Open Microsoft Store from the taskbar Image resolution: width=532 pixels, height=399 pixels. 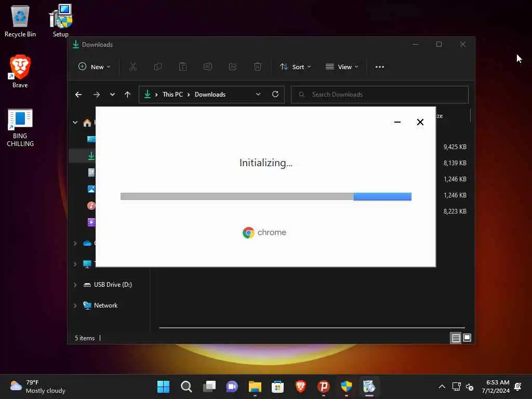coord(277,387)
